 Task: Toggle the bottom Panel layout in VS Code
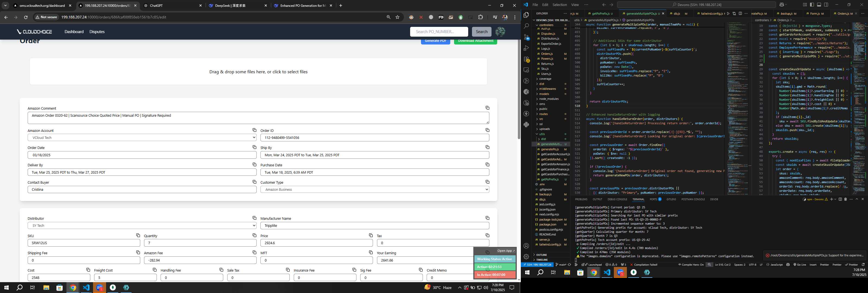[x=819, y=5]
